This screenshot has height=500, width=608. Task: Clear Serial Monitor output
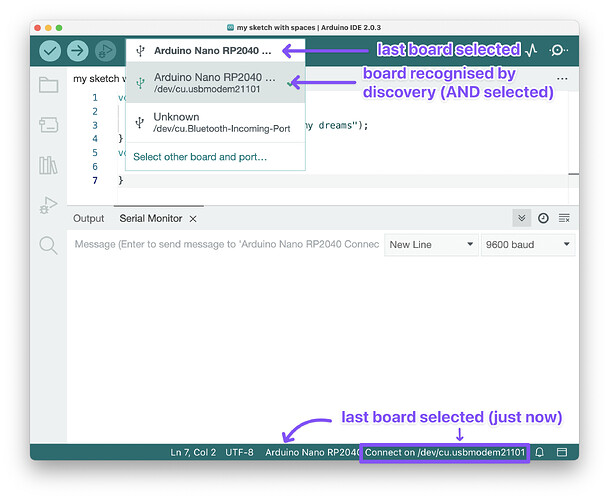[564, 218]
